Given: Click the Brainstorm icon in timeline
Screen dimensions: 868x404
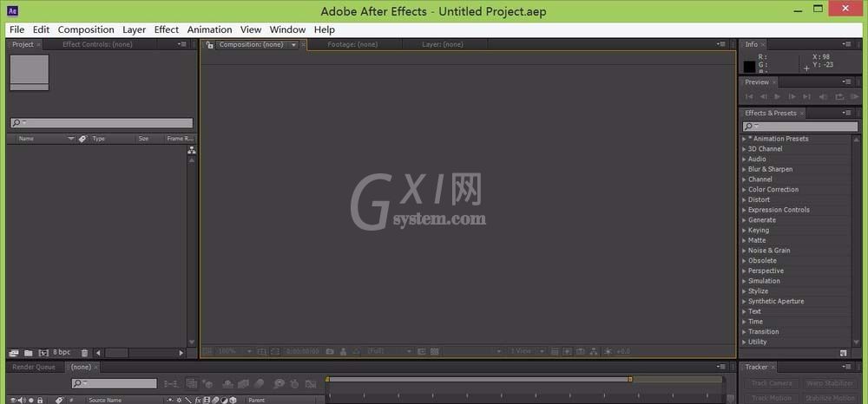Looking at the screenshot, I should 279,383.
